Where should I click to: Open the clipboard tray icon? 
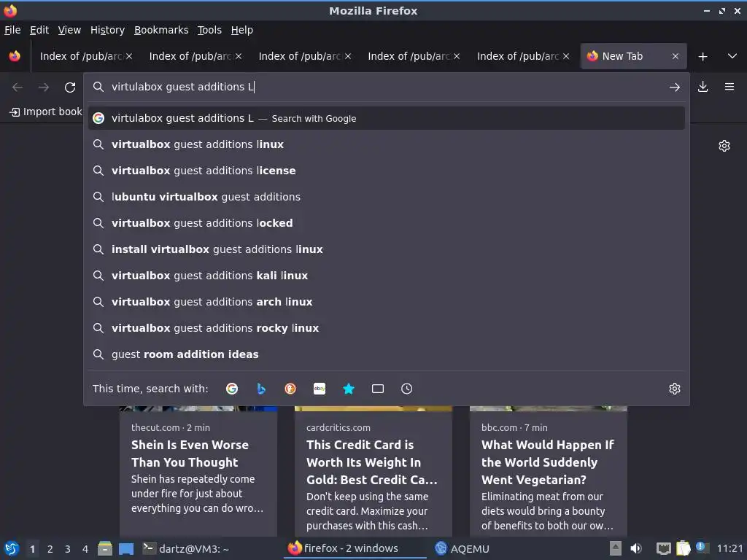(x=683, y=548)
